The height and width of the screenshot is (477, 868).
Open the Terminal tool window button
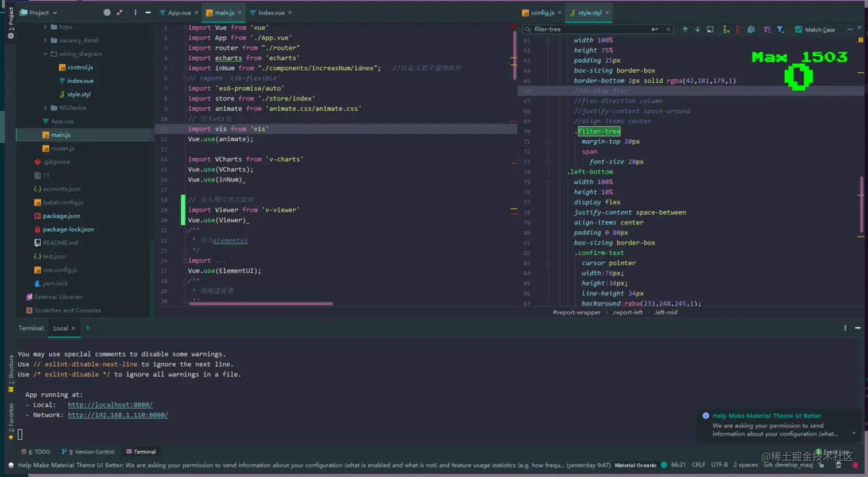click(x=141, y=452)
